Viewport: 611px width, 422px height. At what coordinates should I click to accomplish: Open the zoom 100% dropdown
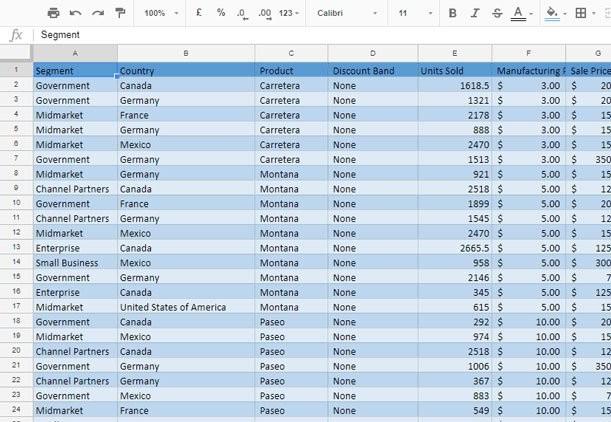[161, 13]
